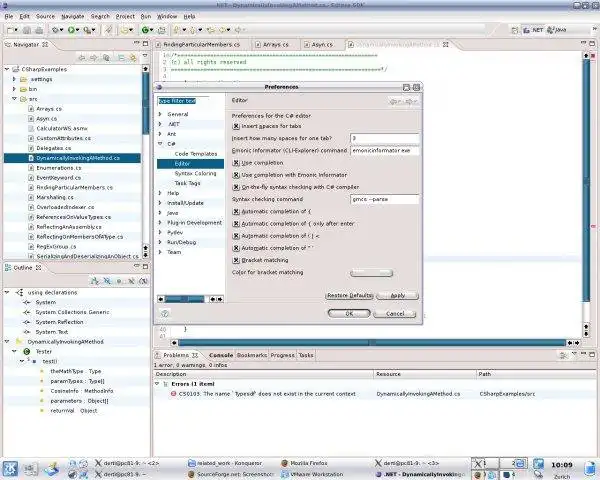Viewport: 600px width, 480px height.
Task: Toggle Automatic completion of { checkbox
Action: click(236, 211)
